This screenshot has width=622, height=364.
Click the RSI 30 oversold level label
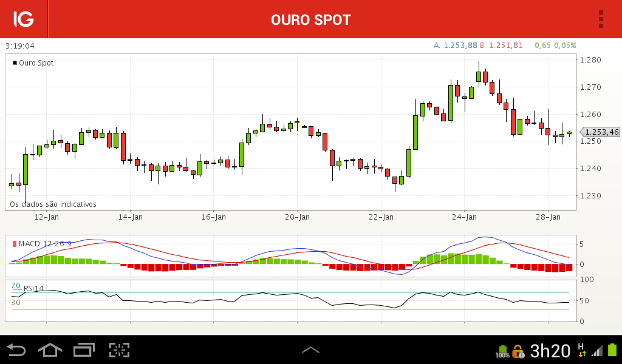[16, 303]
